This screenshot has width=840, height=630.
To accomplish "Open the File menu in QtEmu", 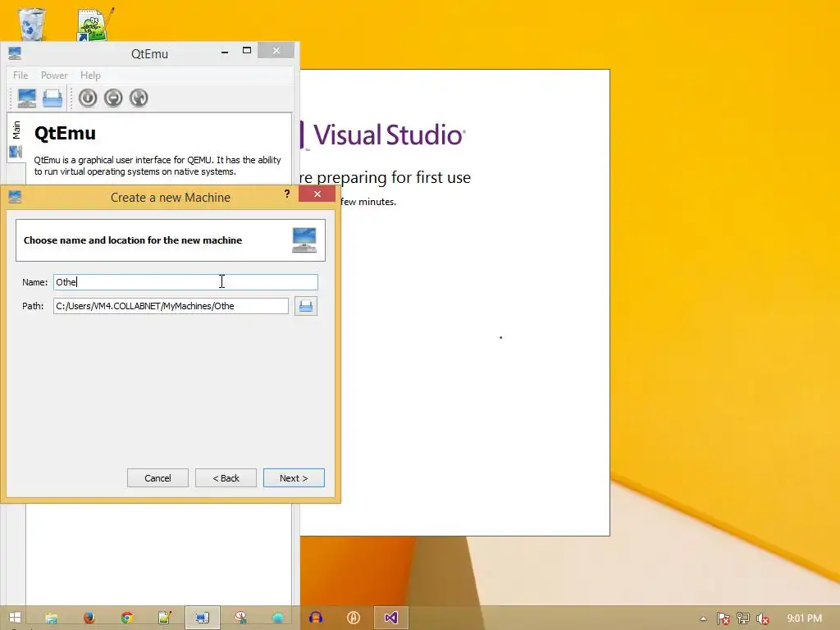I will (21, 75).
